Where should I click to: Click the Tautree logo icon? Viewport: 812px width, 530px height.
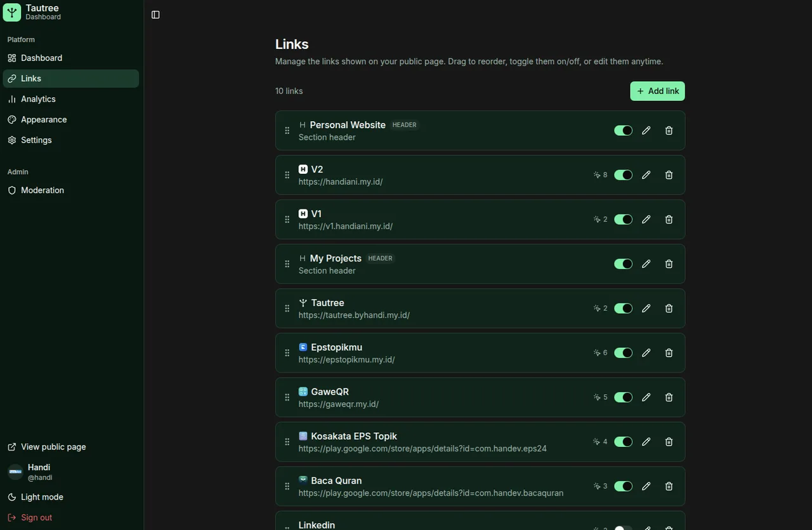click(12, 12)
